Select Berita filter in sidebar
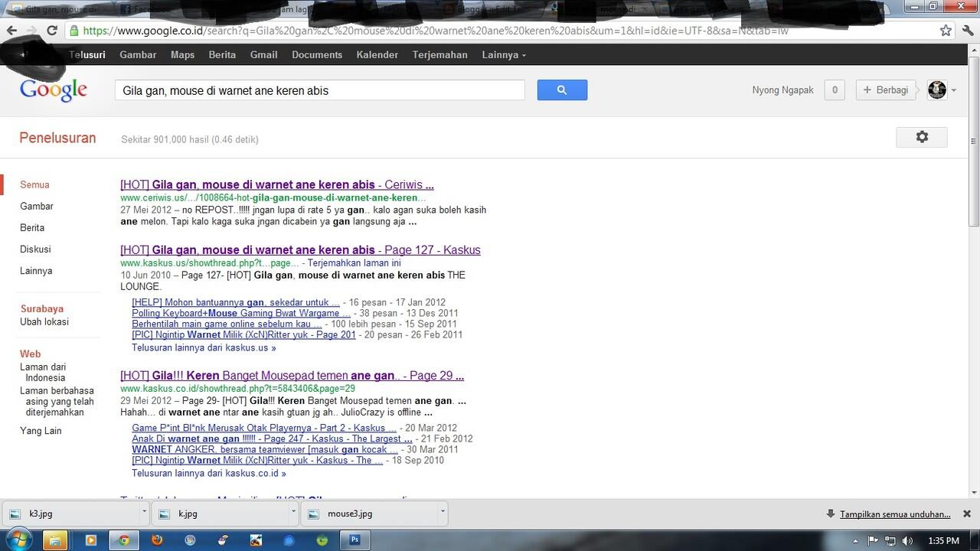 point(32,227)
